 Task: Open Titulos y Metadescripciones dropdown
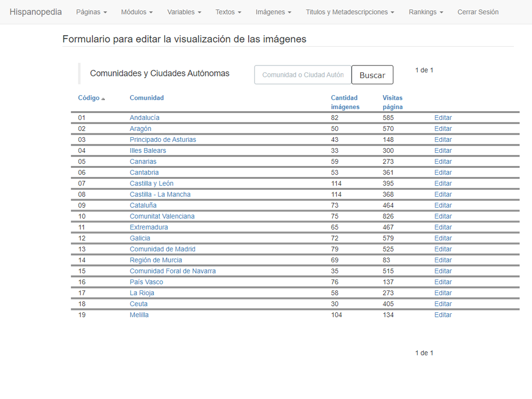point(350,12)
